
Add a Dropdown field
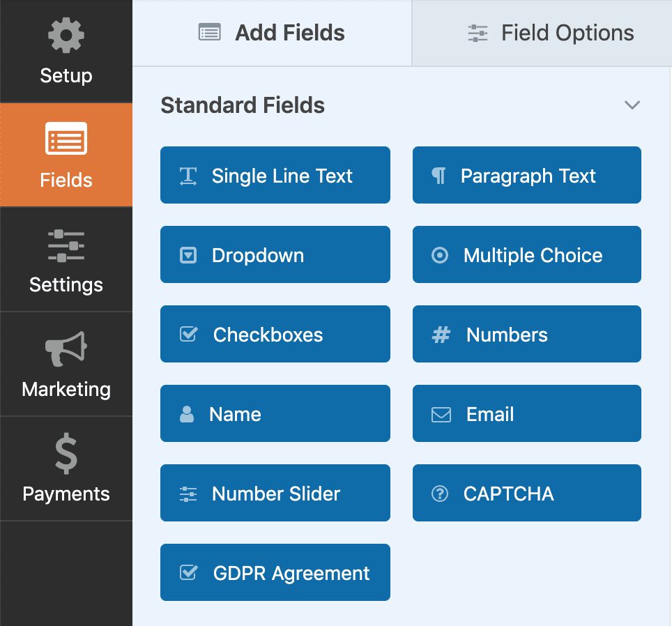(x=275, y=254)
